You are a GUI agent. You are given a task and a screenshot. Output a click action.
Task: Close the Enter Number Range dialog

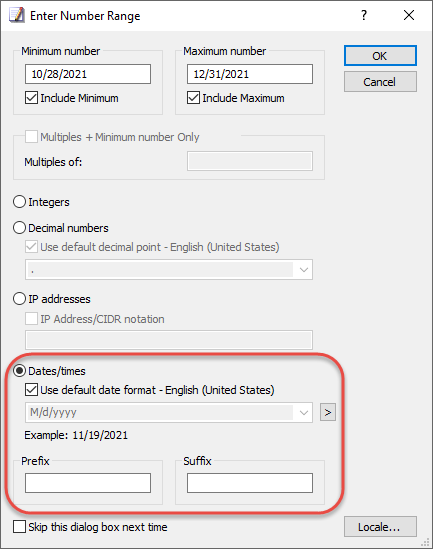[x=408, y=15]
